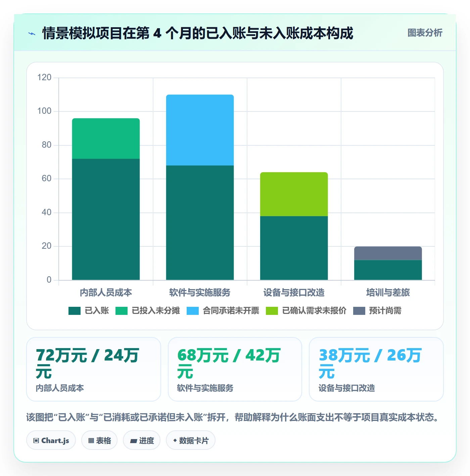Click the chart title heading text
This screenshot has width=470, height=476.
pyautogui.click(x=198, y=33)
